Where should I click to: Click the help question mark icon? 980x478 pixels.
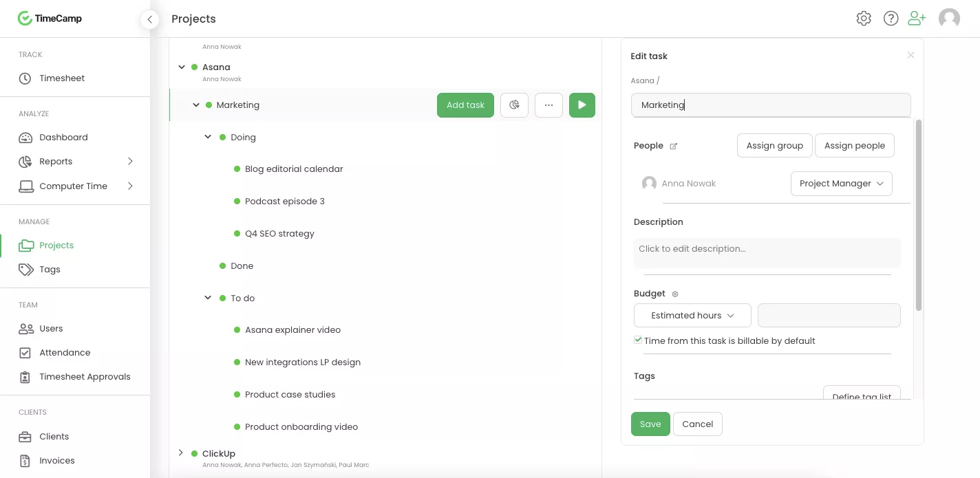891,19
